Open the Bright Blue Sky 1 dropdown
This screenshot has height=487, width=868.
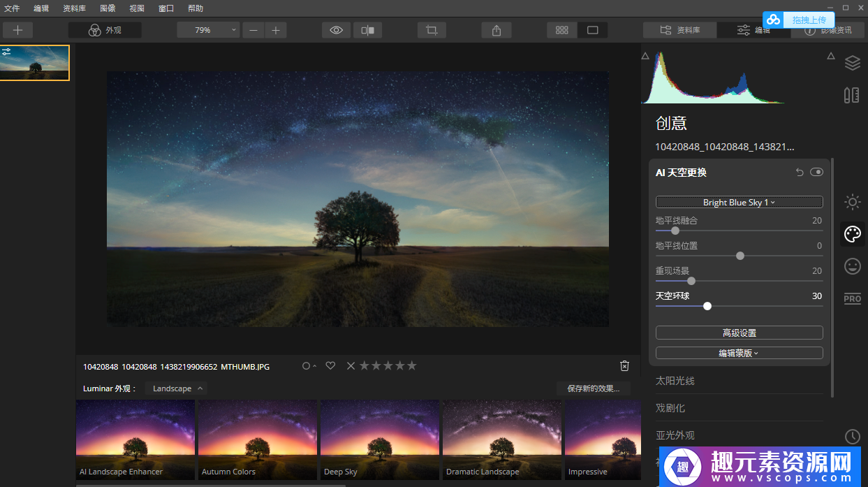point(739,202)
